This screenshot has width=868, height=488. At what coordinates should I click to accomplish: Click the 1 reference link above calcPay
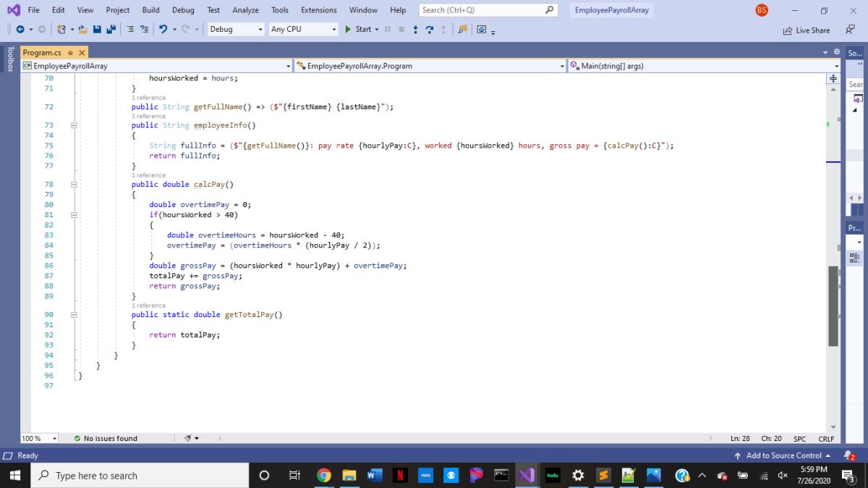point(148,175)
